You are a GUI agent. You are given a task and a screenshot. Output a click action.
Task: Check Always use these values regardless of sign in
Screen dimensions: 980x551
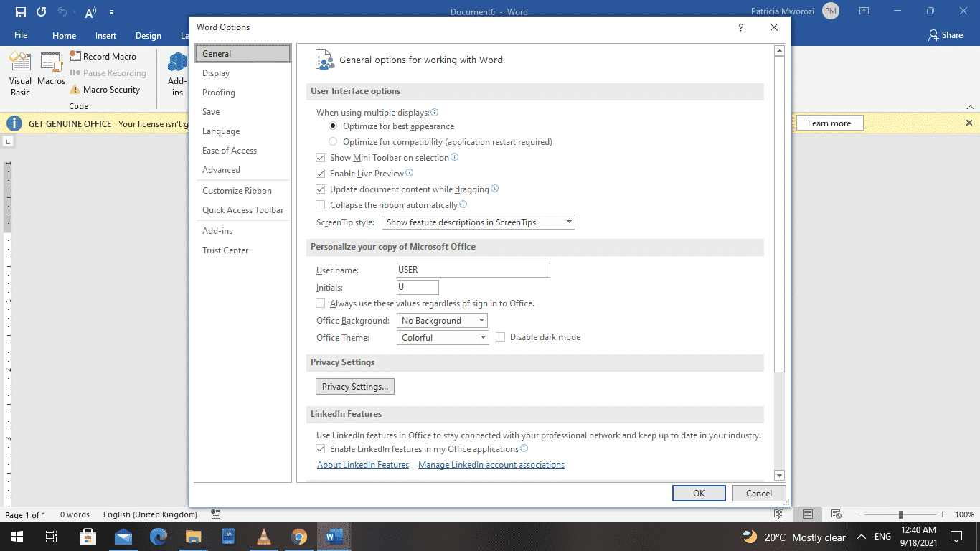click(320, 303)
